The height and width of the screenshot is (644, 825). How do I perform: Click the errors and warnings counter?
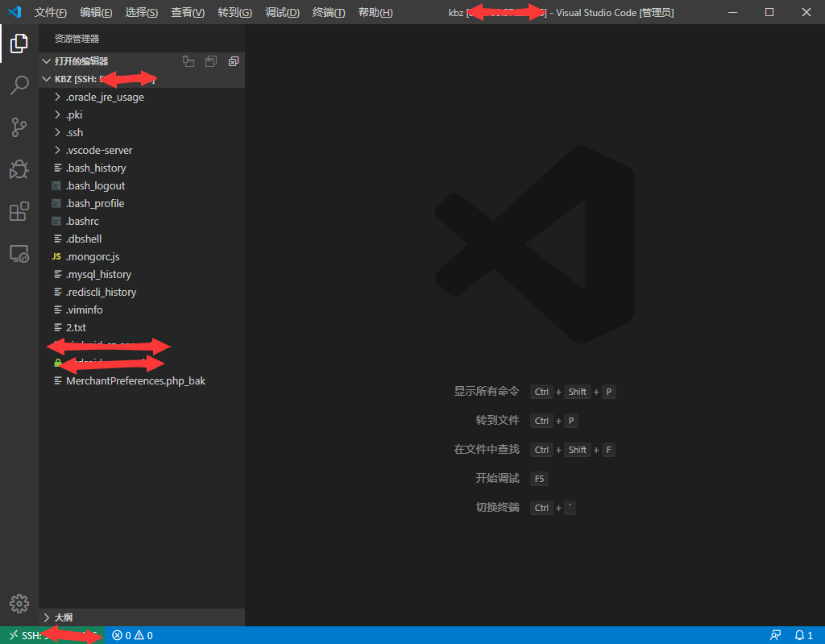(x=131, y=635)
